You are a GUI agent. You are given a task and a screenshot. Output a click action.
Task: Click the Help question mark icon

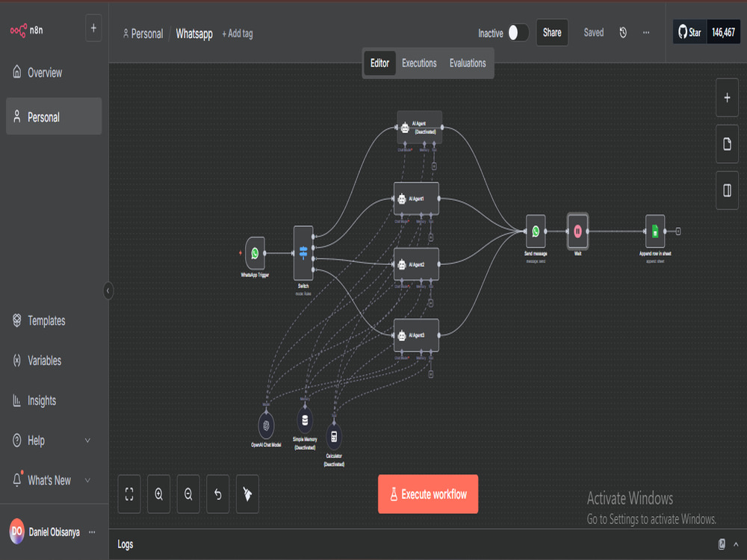16,440
